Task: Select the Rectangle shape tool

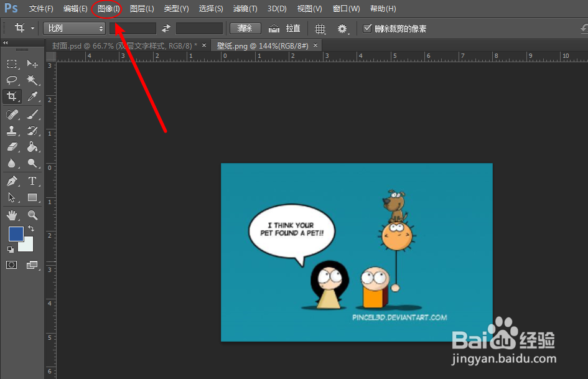Action: [x=32, y=197]
